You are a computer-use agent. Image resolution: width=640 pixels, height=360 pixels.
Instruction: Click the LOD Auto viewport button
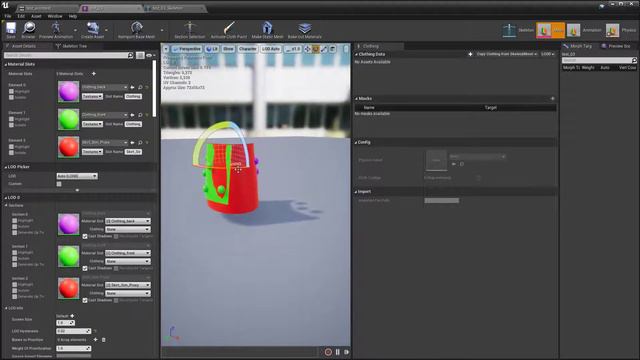pos(271,49)
